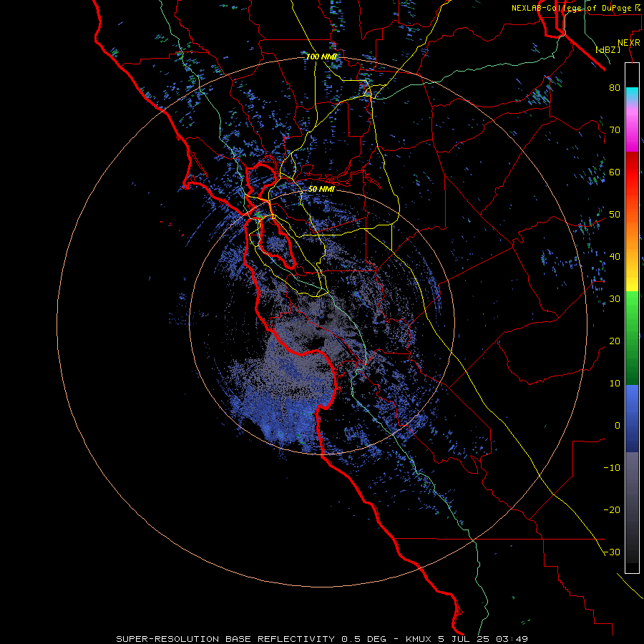Image resolution: width=644 pixels, height=644 pixels.
Task: Click the -30 value on dBZ scale
Action: [612, 552]
